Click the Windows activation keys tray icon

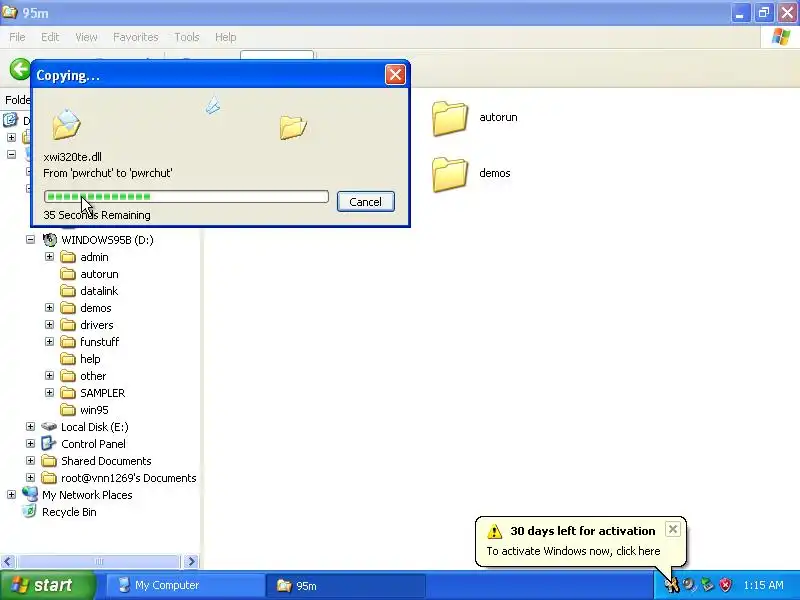672,585
